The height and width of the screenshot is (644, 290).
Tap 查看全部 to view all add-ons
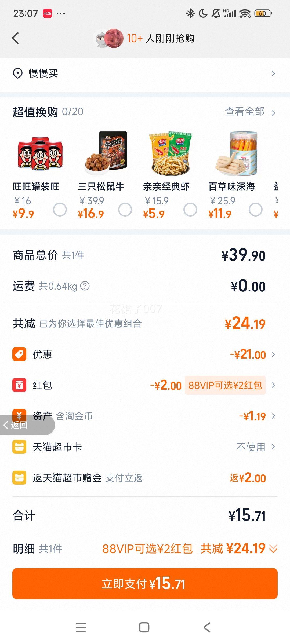250,112
